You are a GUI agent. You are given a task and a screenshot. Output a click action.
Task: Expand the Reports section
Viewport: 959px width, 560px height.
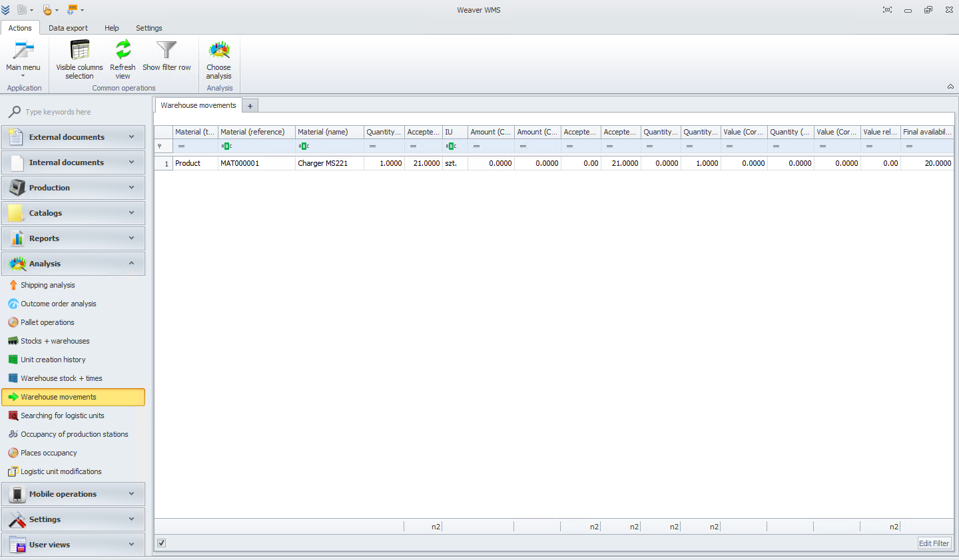coord(73,238)
